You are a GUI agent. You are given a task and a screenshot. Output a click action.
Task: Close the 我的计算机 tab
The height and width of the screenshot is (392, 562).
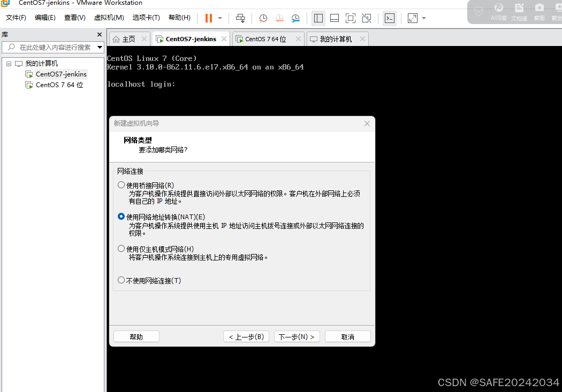coord(362,39)
